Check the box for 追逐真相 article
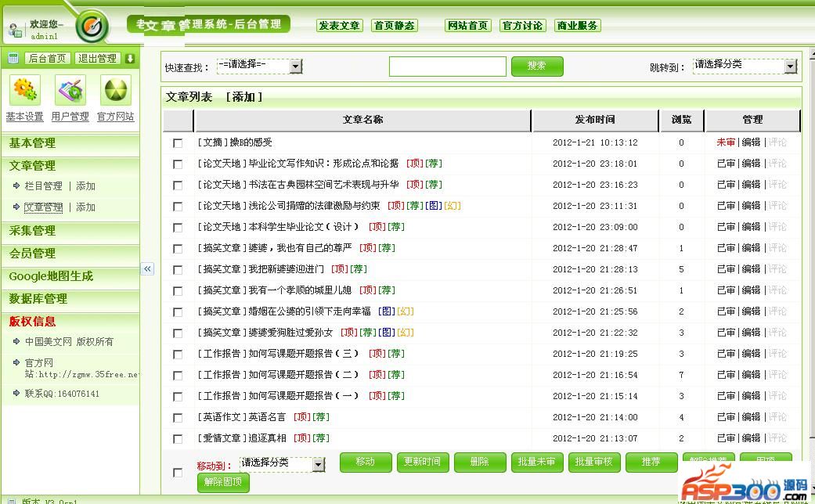This screenshot has width=815, height=504. tap(178, 439)
